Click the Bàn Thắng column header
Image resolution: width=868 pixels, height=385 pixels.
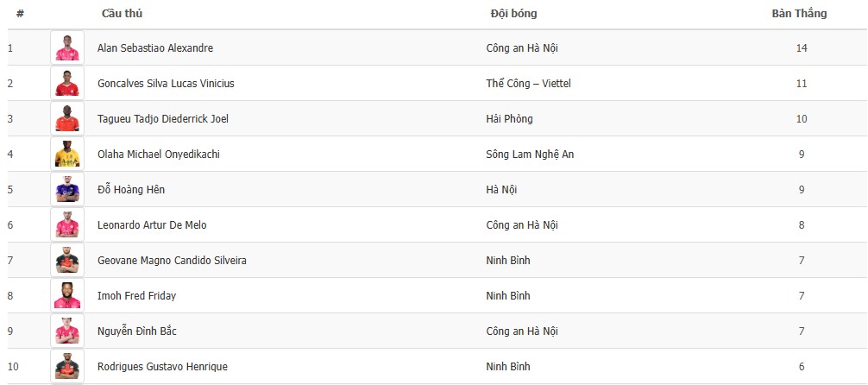tap(799, 14)
